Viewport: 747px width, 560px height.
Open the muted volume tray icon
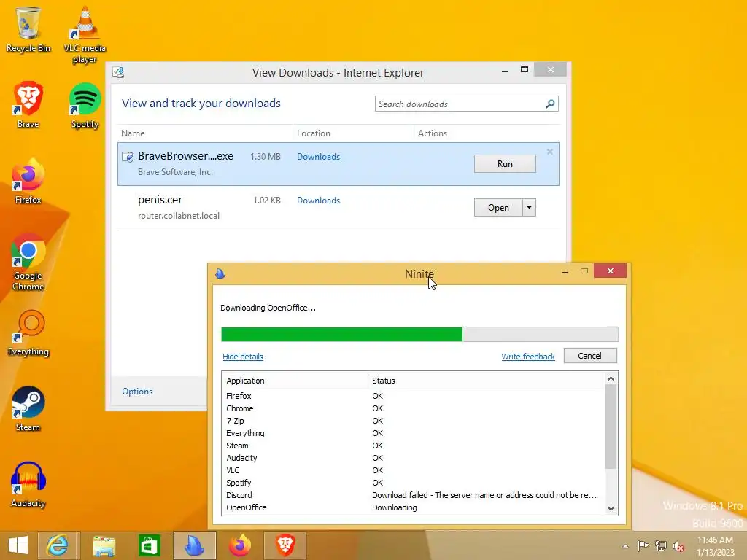click(678, 546)
